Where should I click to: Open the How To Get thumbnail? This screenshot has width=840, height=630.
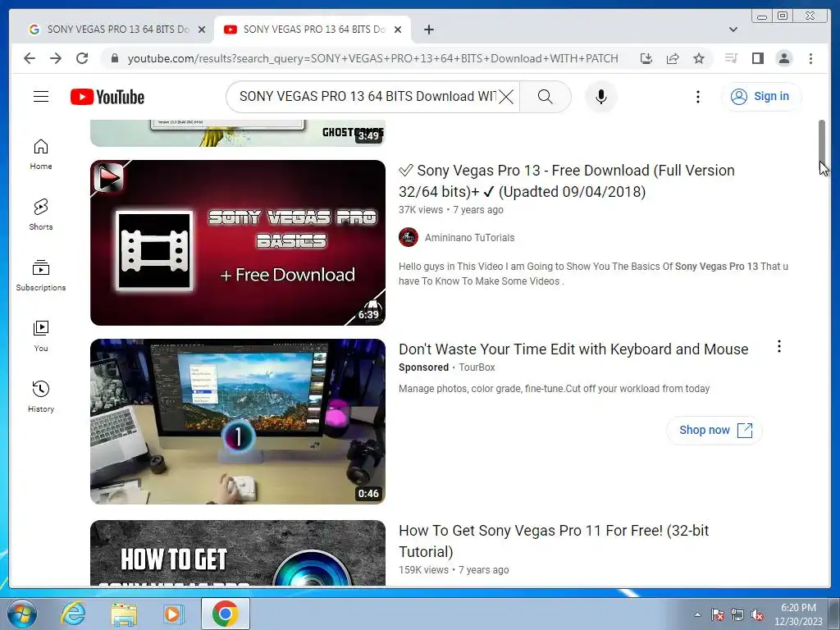(238, 553)
